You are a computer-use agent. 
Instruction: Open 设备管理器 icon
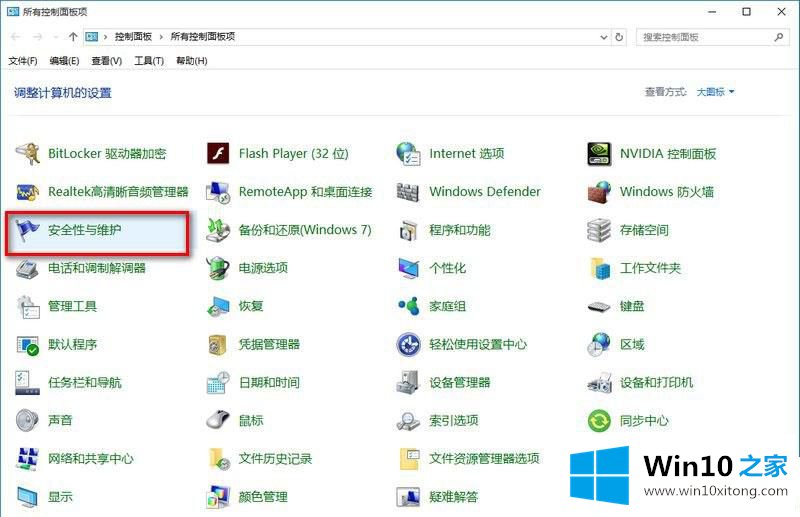point(408,383)
